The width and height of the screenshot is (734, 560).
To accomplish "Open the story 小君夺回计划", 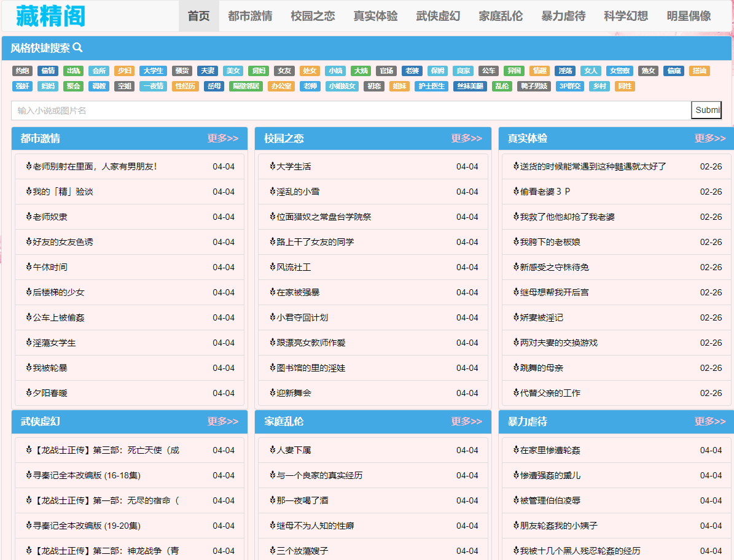I will [x=302, y=317].
